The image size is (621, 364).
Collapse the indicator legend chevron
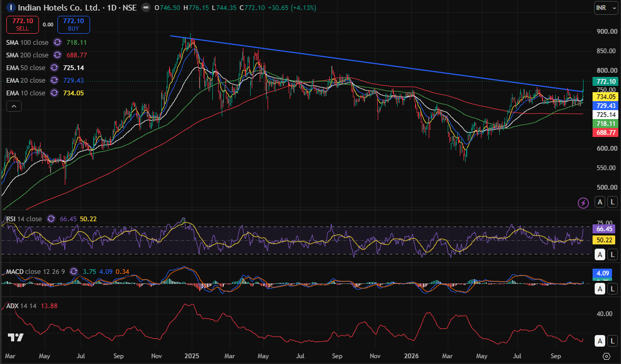(x=14, y=106)
